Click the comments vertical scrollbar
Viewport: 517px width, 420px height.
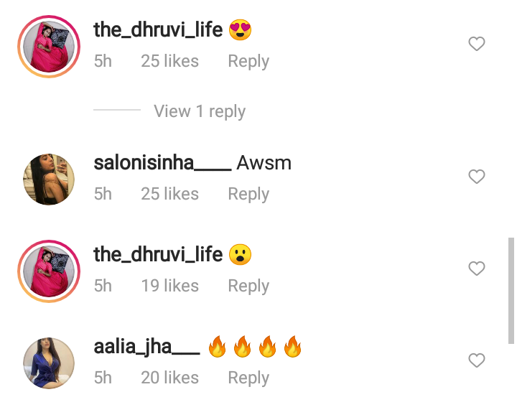coord(511,291)
